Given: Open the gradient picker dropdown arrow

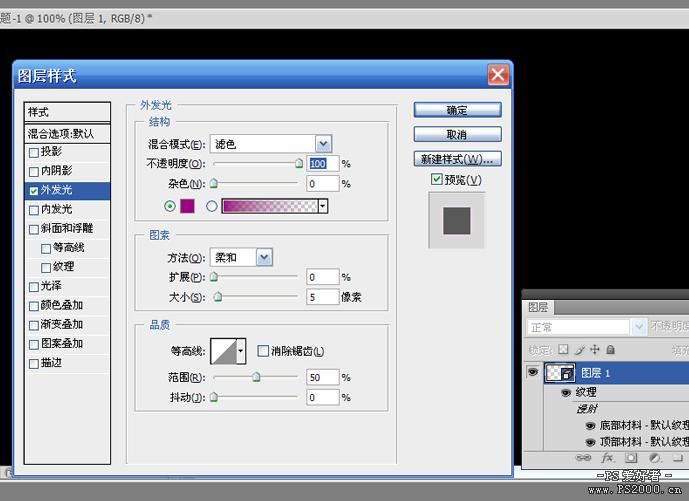Looking at the screenshot, I should coord(323,206).
